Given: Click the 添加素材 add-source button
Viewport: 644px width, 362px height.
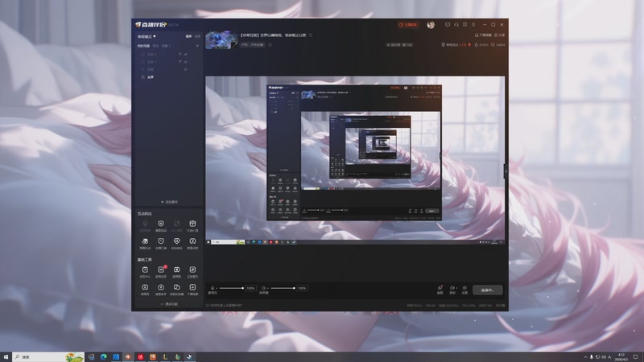Looking at the screenshot, I should point(169,202).
